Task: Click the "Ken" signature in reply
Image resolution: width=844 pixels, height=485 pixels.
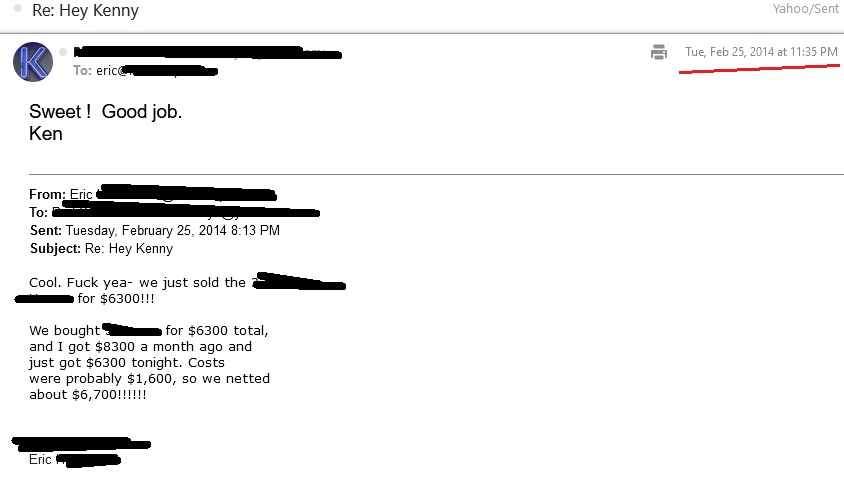Action: click(46, 133)
